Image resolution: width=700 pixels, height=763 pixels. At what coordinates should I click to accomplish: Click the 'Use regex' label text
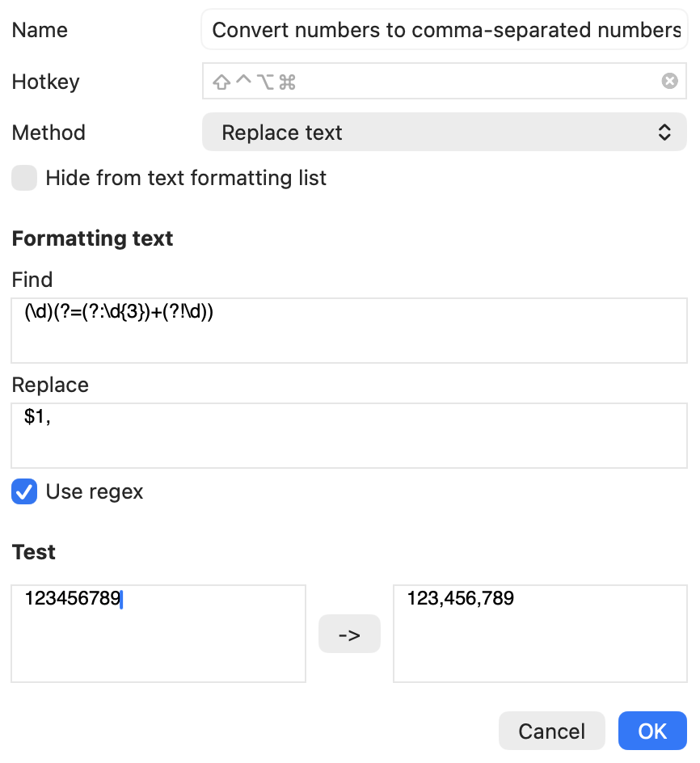(95, 491)
